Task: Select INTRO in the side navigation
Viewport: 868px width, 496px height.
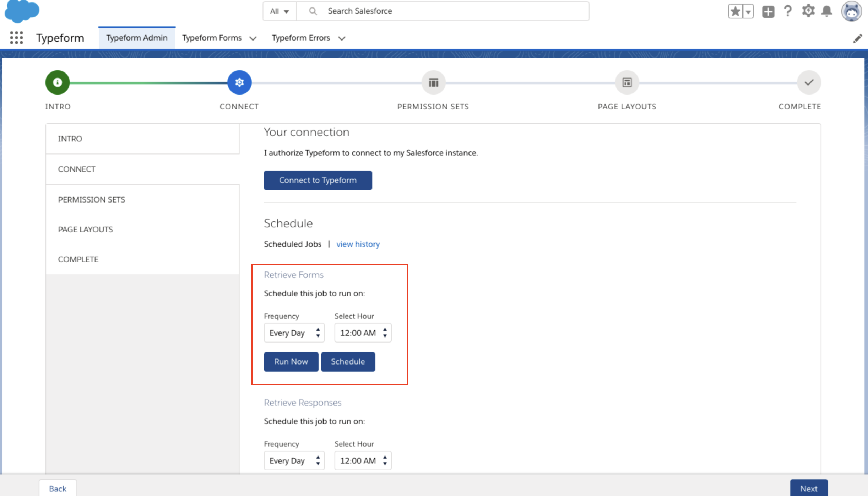Action: 142,139
